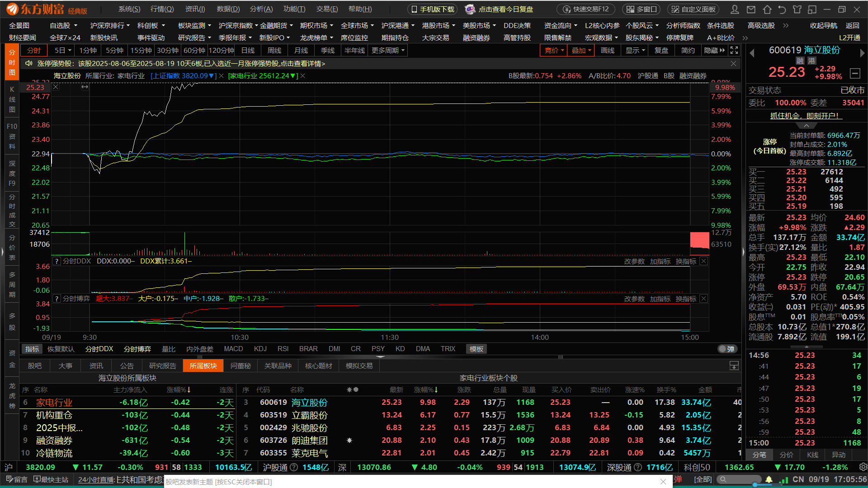This screenshot has height=488, width=868.
Task: Click the 港 badge under stock name
Action: coord(812,61)
